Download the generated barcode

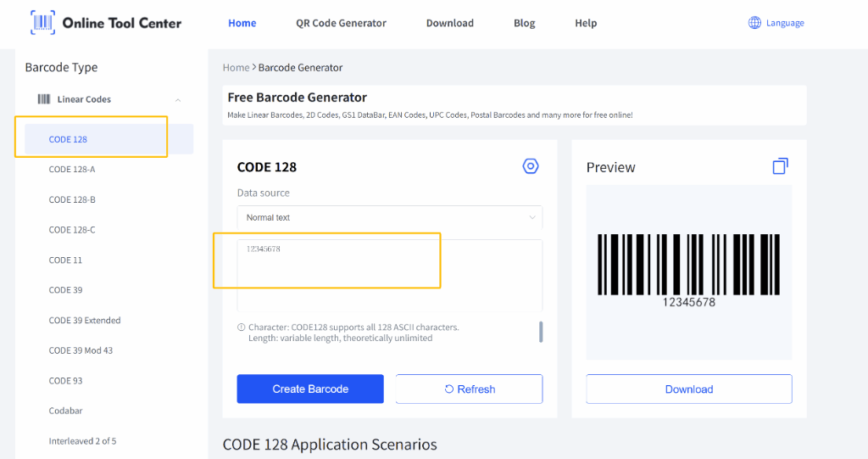688,389
